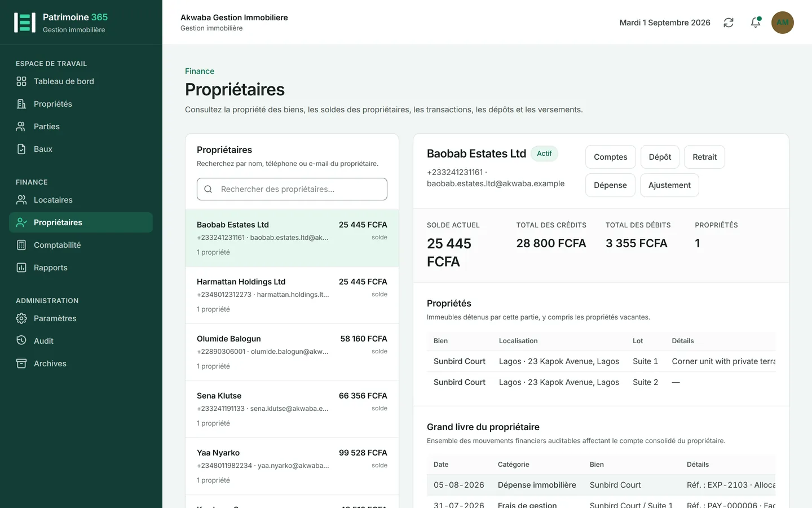The image size is (812, 508).
Task: Select owner Harmattan Holdings Ltd
Action: (x=292, y=295)
